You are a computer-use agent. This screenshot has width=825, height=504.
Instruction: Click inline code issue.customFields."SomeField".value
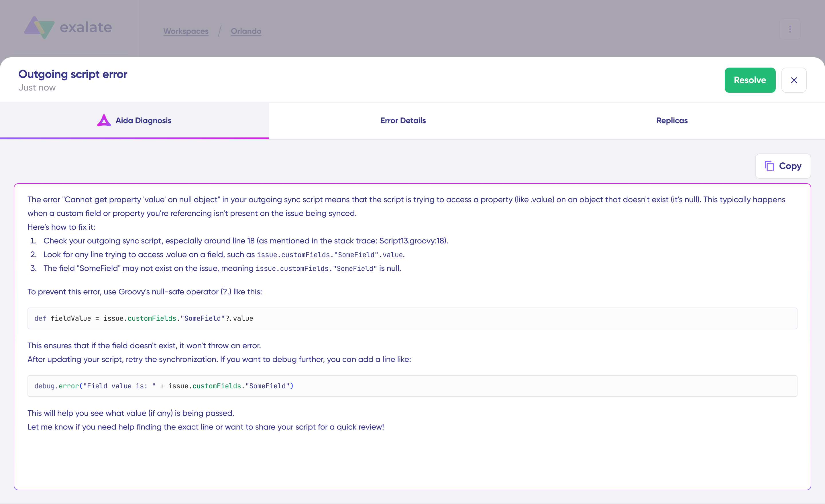[x=330, y=255]
